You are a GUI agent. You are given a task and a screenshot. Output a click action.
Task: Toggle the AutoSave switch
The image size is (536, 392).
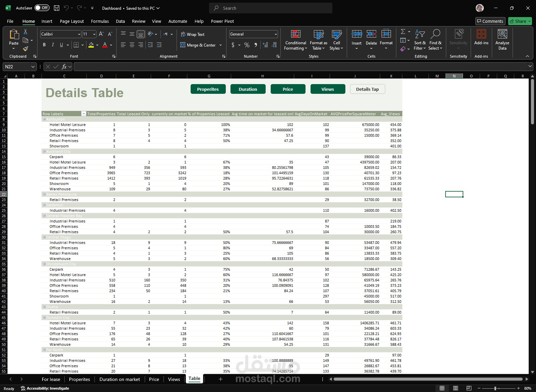pos(42,8)
